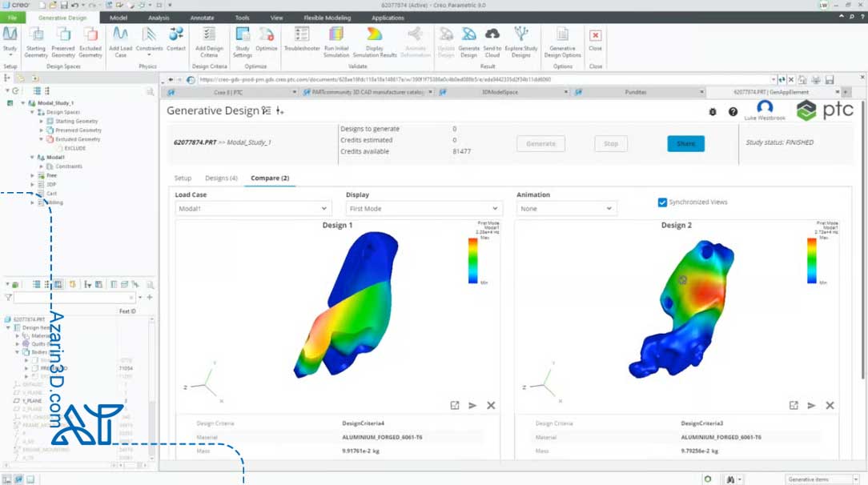The image size is (868, 485).
Task: Select the EXCLUDE item in study tree
Action: coord(75,148)
